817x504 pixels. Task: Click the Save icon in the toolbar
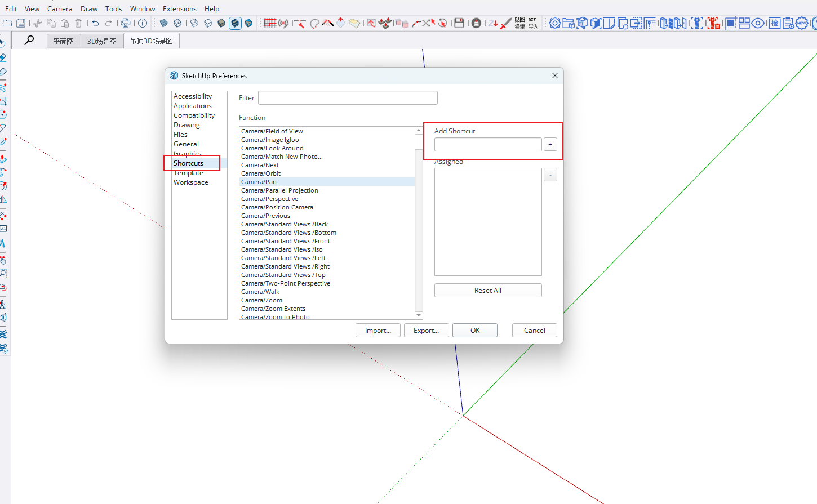click(21, 23)
